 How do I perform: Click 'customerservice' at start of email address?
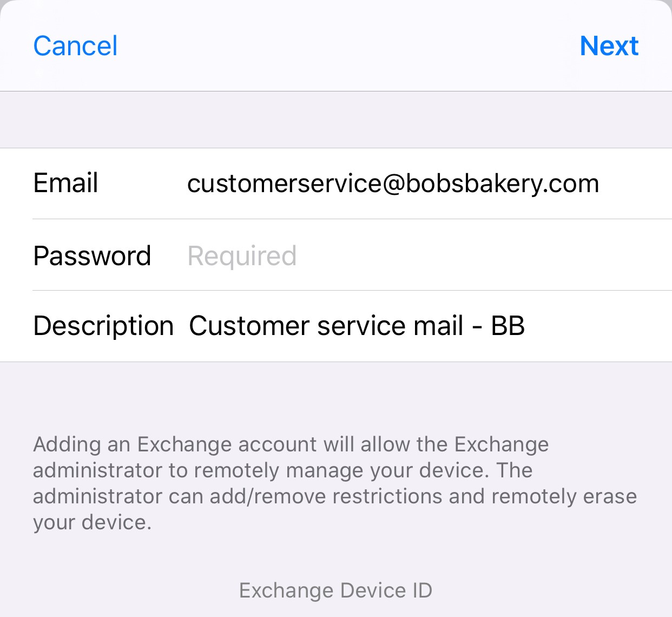pos(284,183)
